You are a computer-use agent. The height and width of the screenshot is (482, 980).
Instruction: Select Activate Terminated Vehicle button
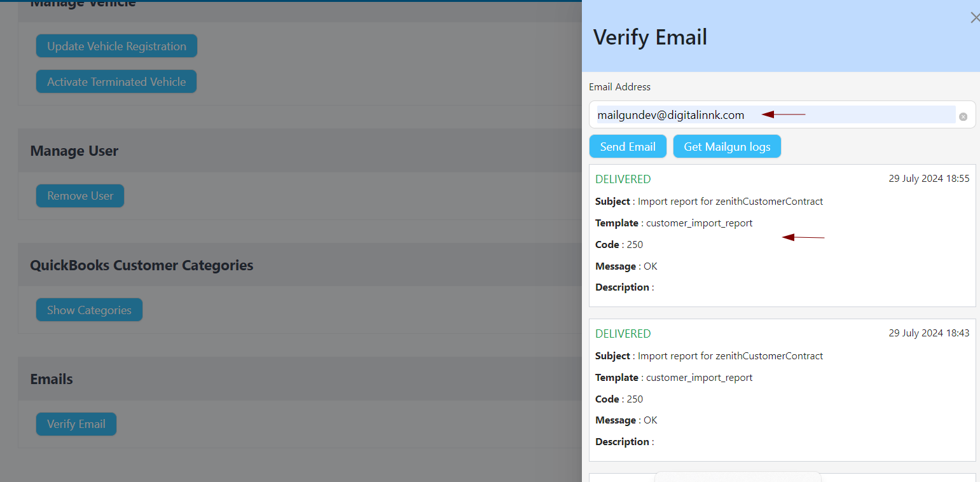click(116, 81)
